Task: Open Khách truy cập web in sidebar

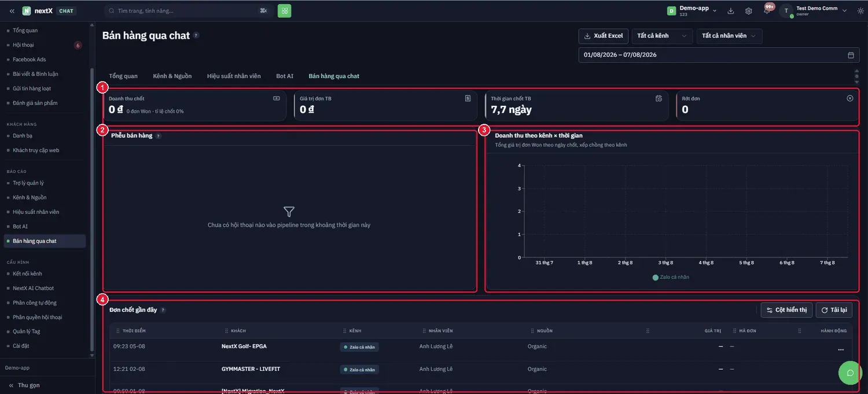Action: [x=45, y=150]
